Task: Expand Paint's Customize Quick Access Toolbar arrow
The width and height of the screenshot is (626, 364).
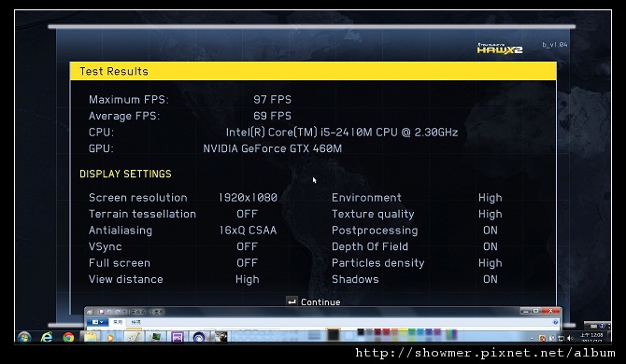Action: pos(124,312)
